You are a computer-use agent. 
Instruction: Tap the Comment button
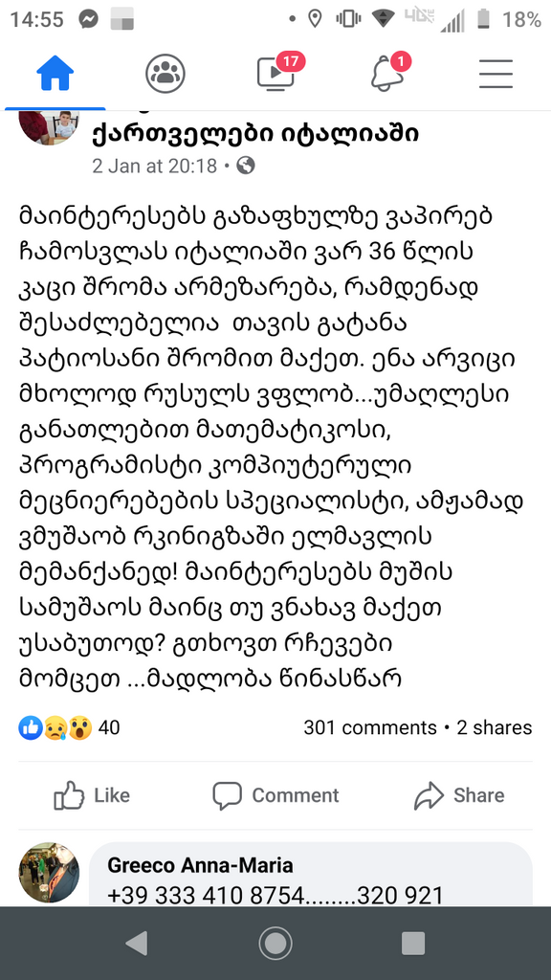coord(275,795)
